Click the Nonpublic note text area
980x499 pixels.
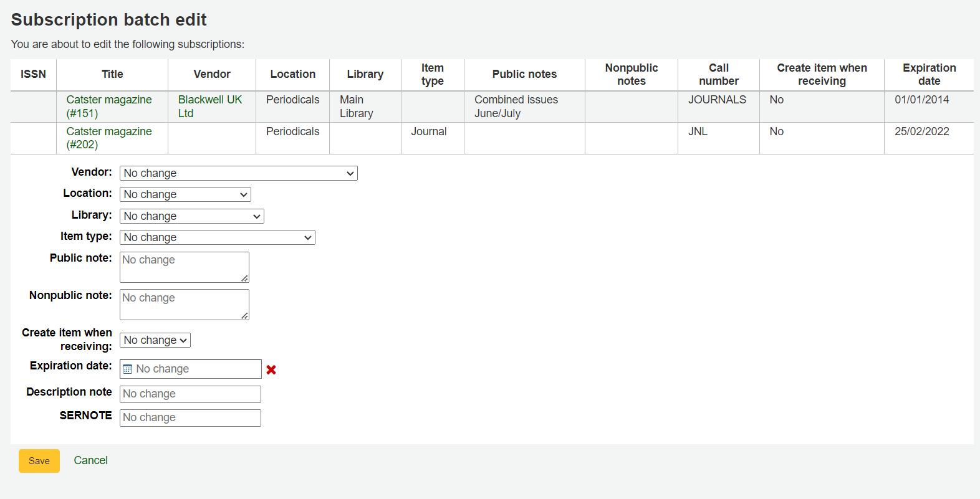click(x=184, y=304)
